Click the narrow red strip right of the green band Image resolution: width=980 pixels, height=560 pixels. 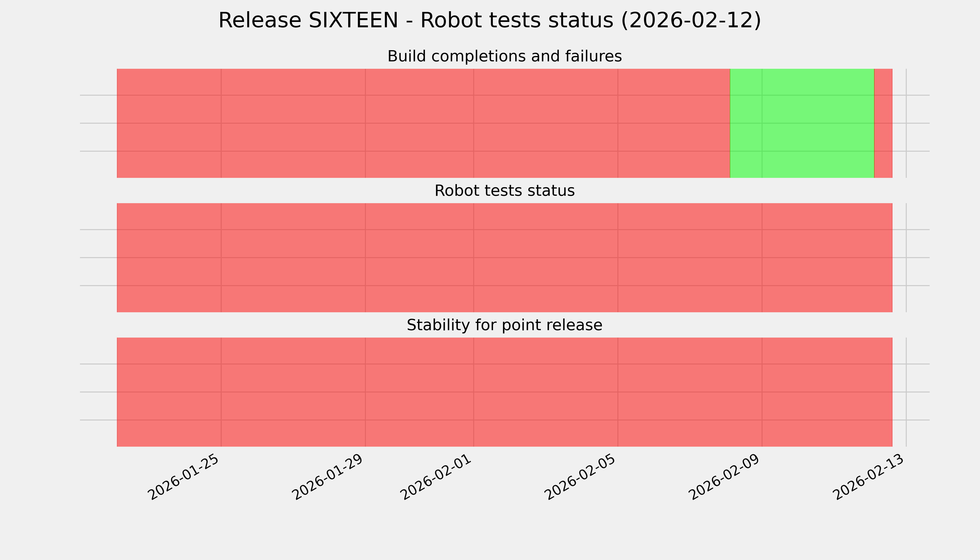pyautogui.click(x=883, y=123)
